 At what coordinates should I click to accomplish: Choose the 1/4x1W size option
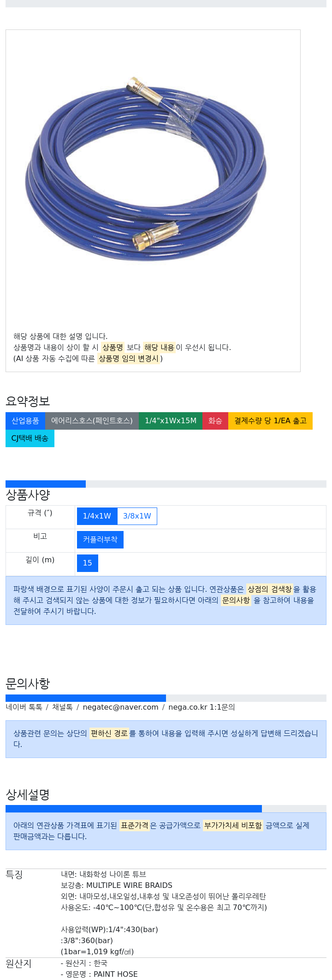(97, 516)
